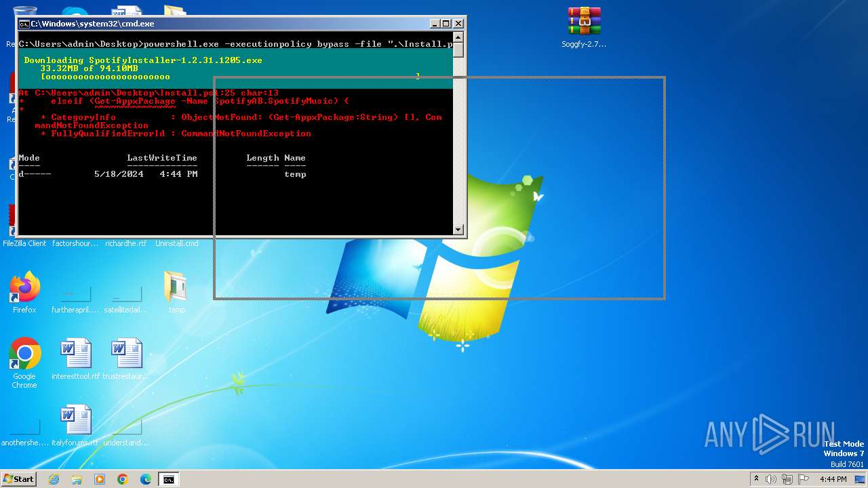
Task: Show hidden tray icons arrow
Action: (756, 479)
